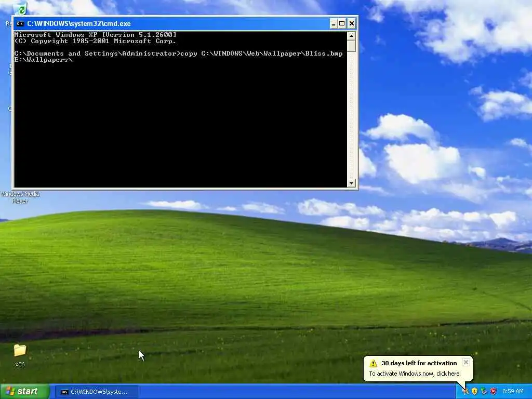The width and height of the screenshot is (532, 399).
Task: Click the 'E:\Wallpapers\' console text
Action: point(44,60)
